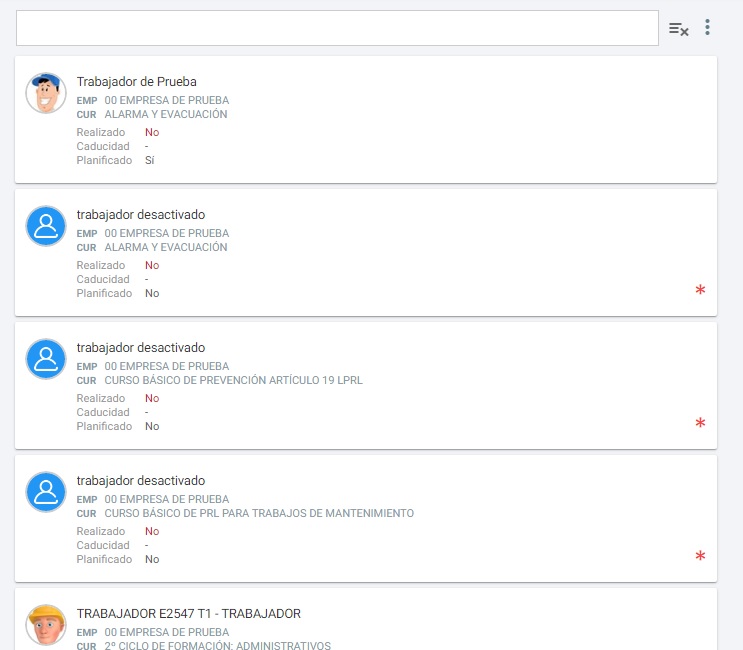
Task: Open the three-dot more options menu
Action: 707,28
